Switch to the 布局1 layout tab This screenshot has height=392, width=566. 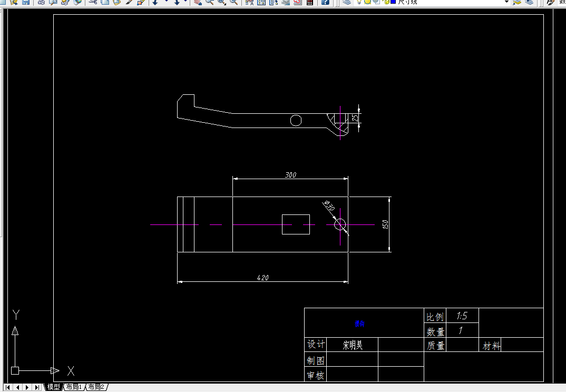[74, 387]
